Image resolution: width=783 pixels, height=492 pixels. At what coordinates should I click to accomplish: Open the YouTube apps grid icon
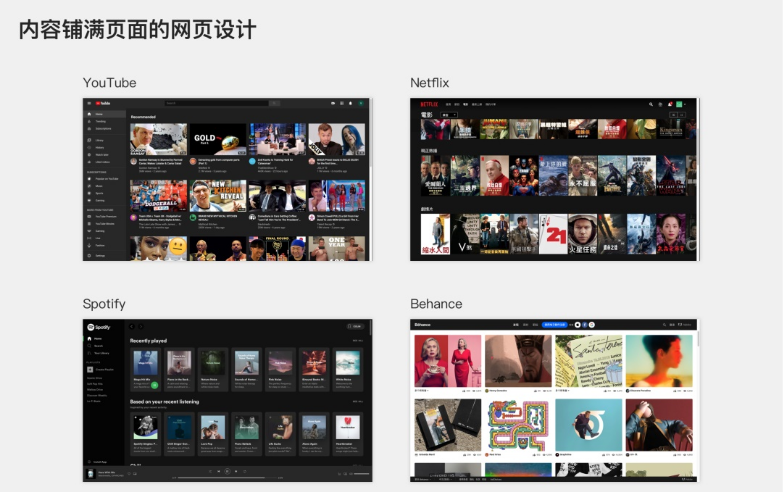(x=342, y=103)
